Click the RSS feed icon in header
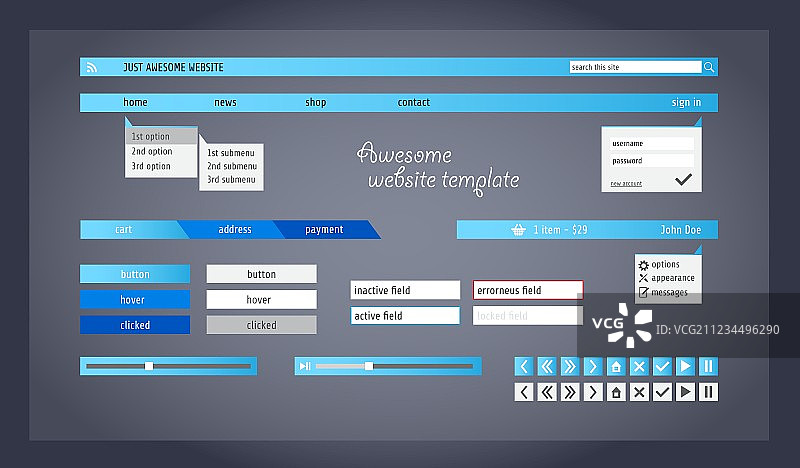 [92, 67]
